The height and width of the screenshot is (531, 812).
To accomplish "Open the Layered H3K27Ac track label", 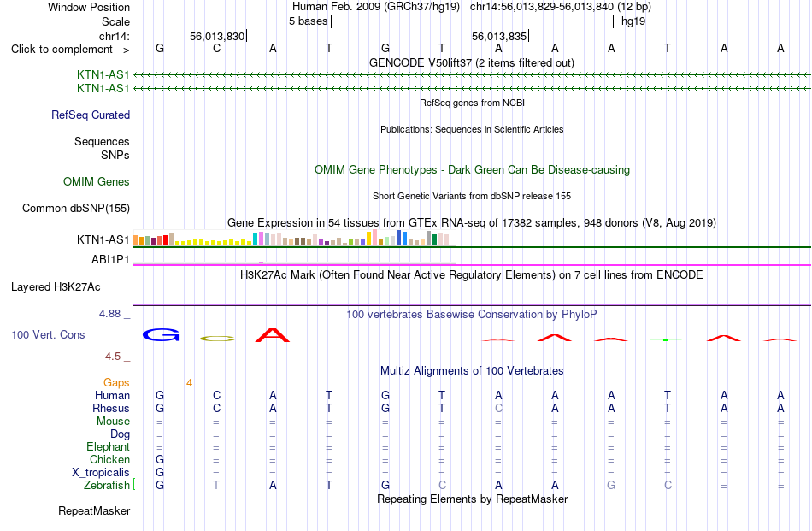I will 56,287.
